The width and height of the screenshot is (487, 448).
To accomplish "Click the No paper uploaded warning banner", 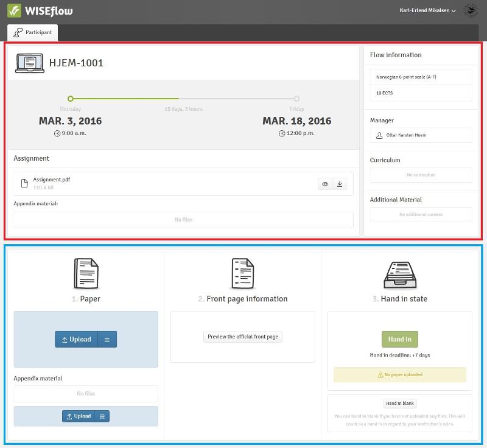I will point(401,374).
